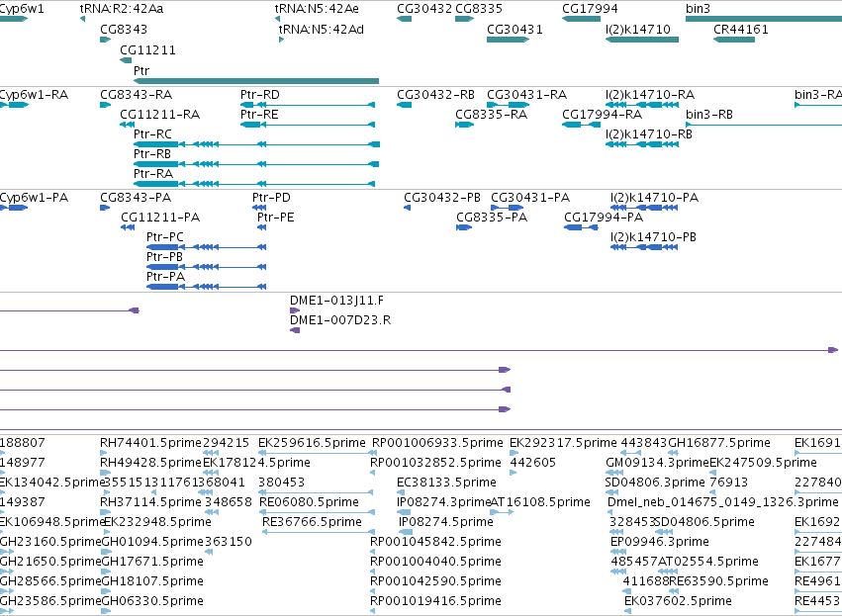
Task: Open the CG8343-RA transcript label
Action: click(x=136, y=95)
